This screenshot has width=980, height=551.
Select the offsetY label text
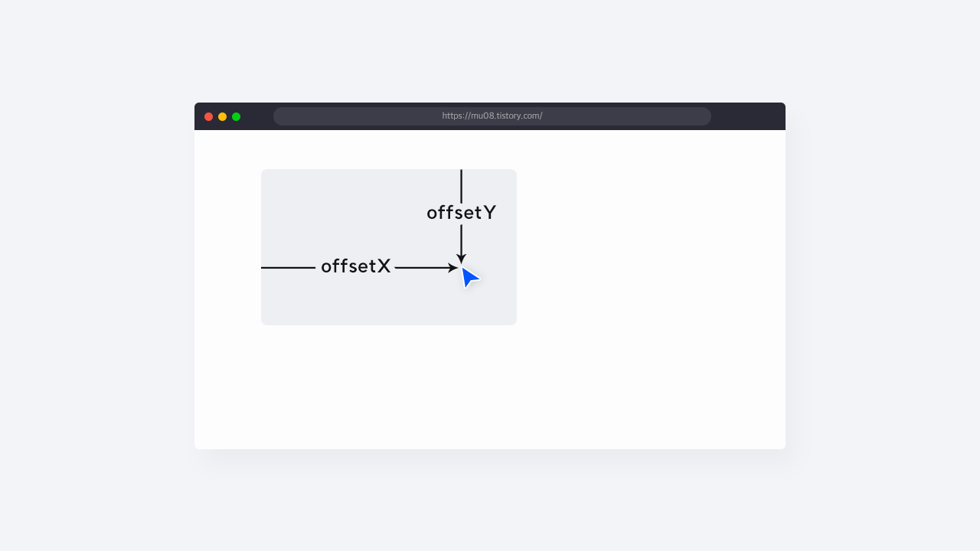click(x=461, y=213)
